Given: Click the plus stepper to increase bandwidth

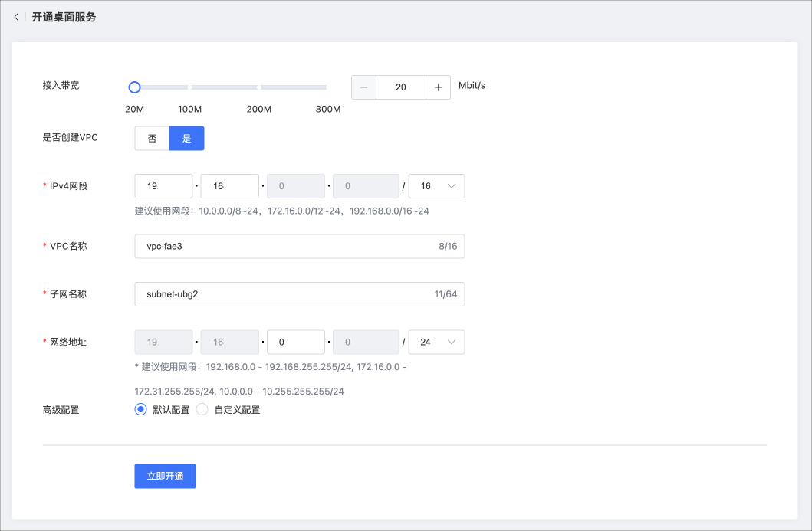Looking at the screenshot, I should coord(438,87).
